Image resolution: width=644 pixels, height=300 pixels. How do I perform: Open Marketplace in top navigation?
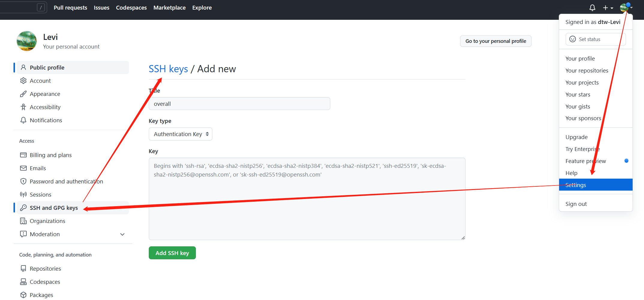(x=169, y=8)
